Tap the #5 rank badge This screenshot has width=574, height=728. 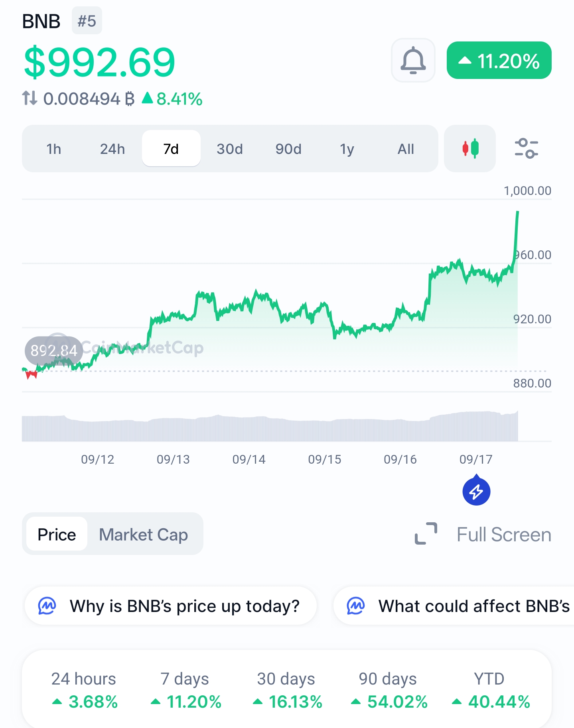point(87,21)
